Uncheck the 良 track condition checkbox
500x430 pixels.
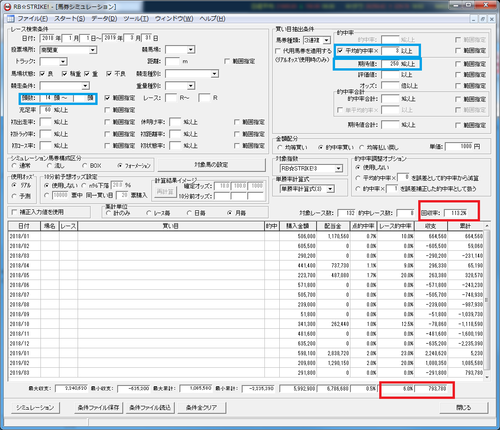[x=42, y=74]
